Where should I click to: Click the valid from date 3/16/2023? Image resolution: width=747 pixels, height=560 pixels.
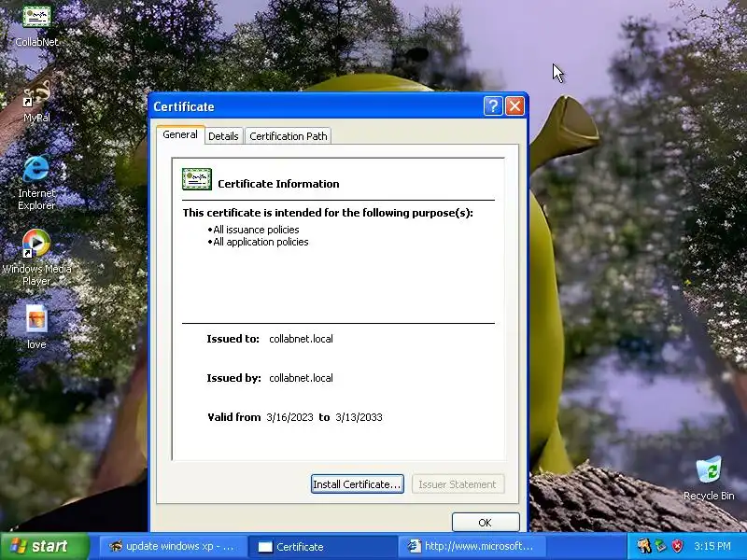point(289,417)
